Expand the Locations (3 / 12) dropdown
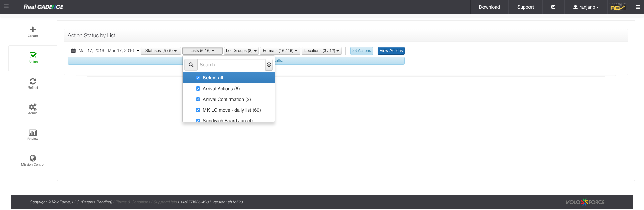 321,51
